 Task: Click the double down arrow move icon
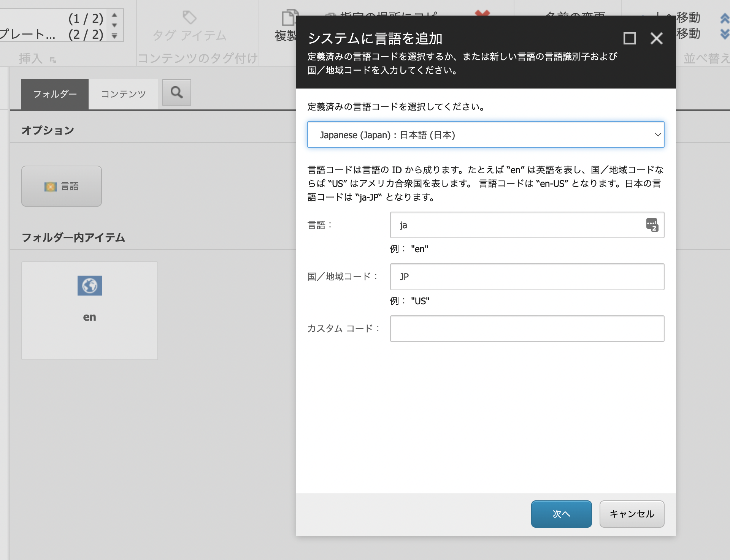pos(725,34)
